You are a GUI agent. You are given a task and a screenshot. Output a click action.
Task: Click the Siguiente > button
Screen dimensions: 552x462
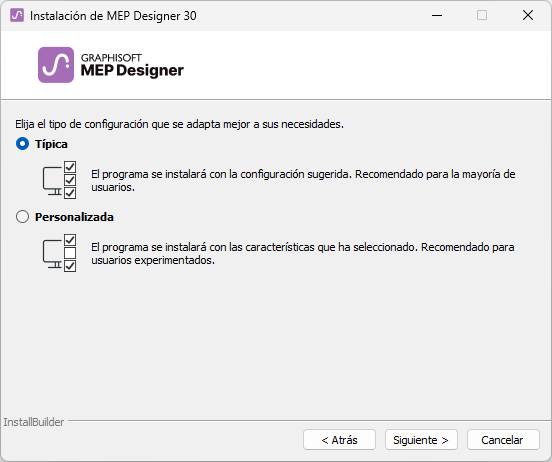coord(421,440)
